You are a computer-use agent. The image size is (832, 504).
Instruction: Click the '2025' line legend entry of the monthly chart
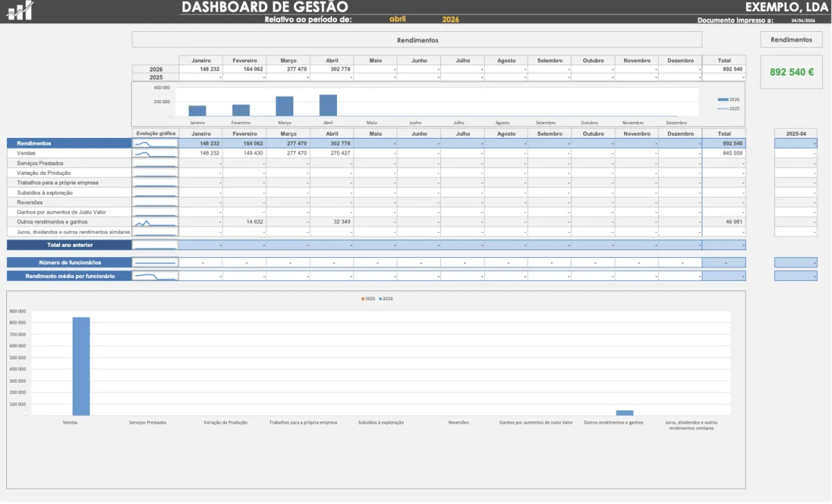729,108
